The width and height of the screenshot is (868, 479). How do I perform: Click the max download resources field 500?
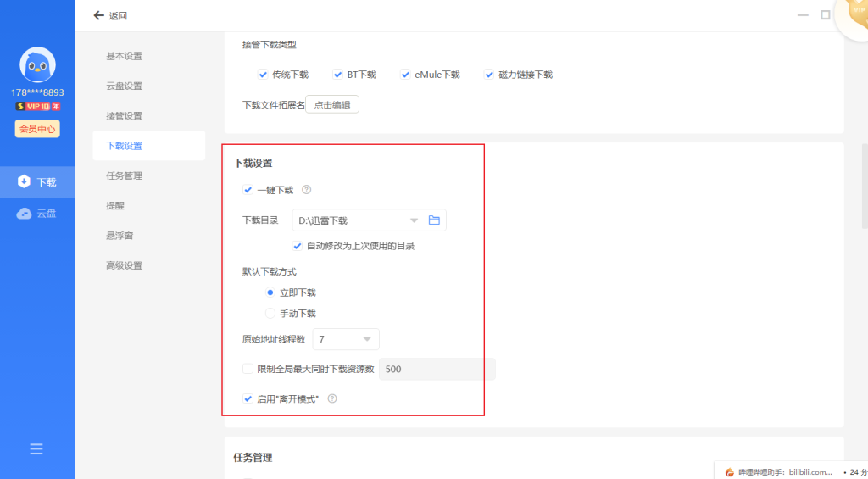coord(437,369)
